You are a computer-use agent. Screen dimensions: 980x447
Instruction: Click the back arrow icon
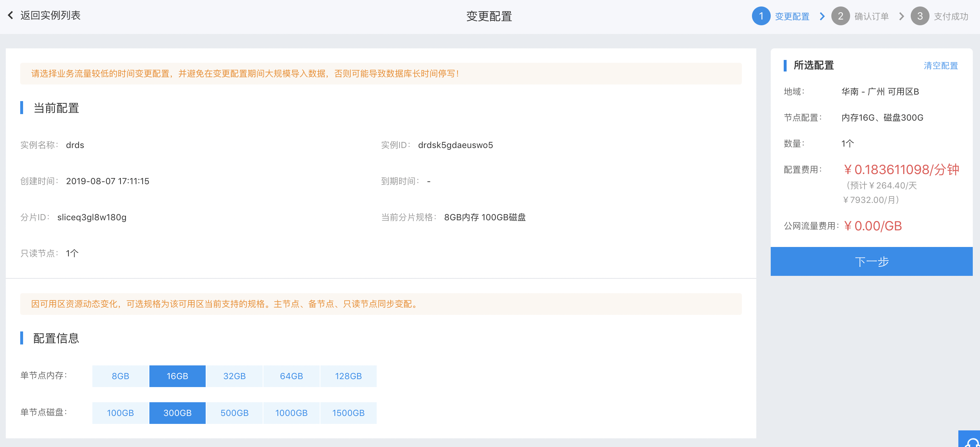(11, 15)
